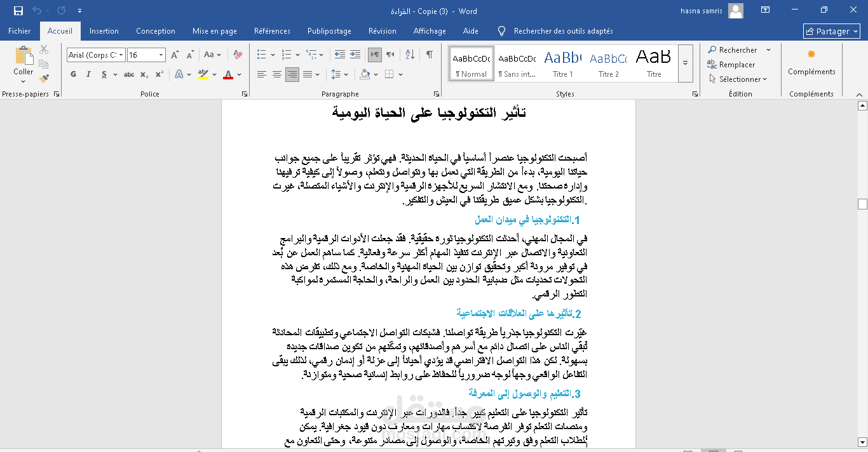
Task: Apply yellow text highlight color
Action: [203, 74]
